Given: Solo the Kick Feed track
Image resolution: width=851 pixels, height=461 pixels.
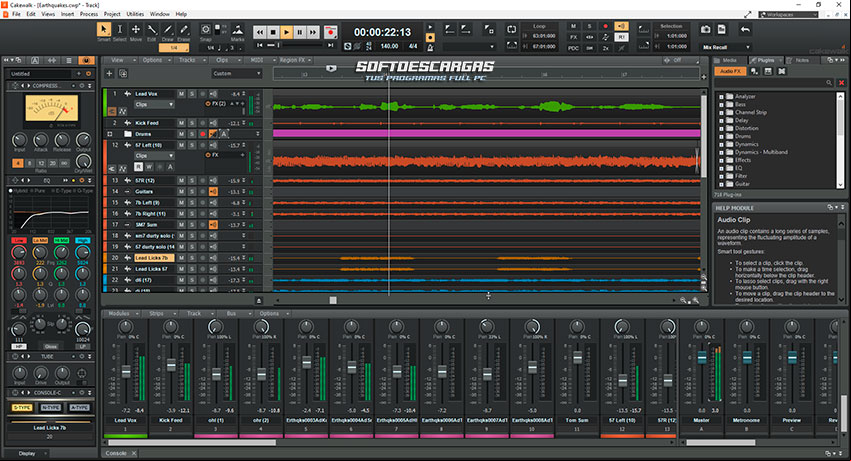Looking at the screenshot, I should coord(192,123).
